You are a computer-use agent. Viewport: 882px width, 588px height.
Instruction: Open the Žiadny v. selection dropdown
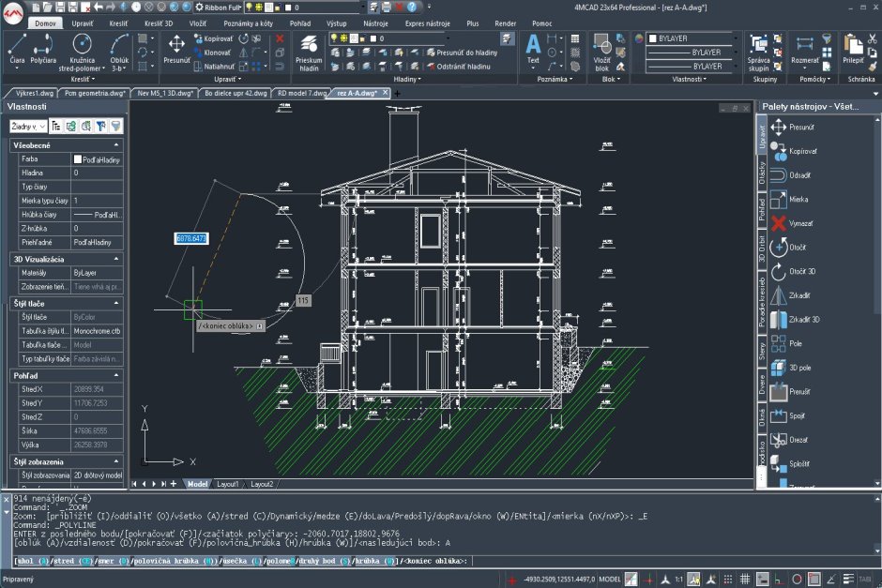28,126
